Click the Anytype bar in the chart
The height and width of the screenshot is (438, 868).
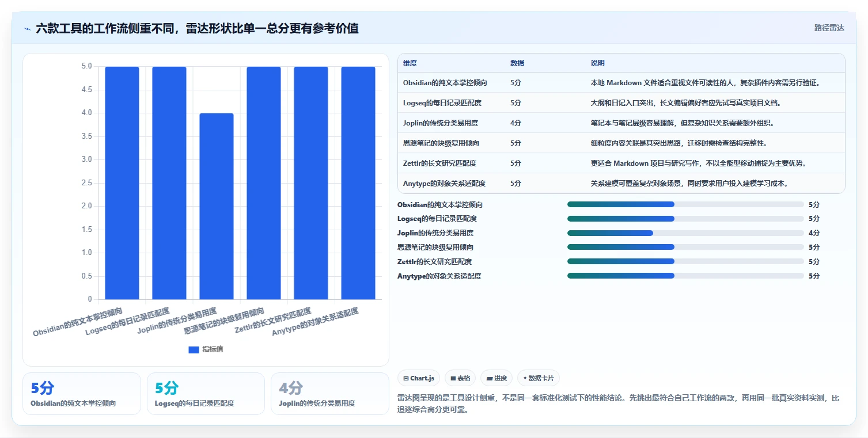[x=358, y=183]
